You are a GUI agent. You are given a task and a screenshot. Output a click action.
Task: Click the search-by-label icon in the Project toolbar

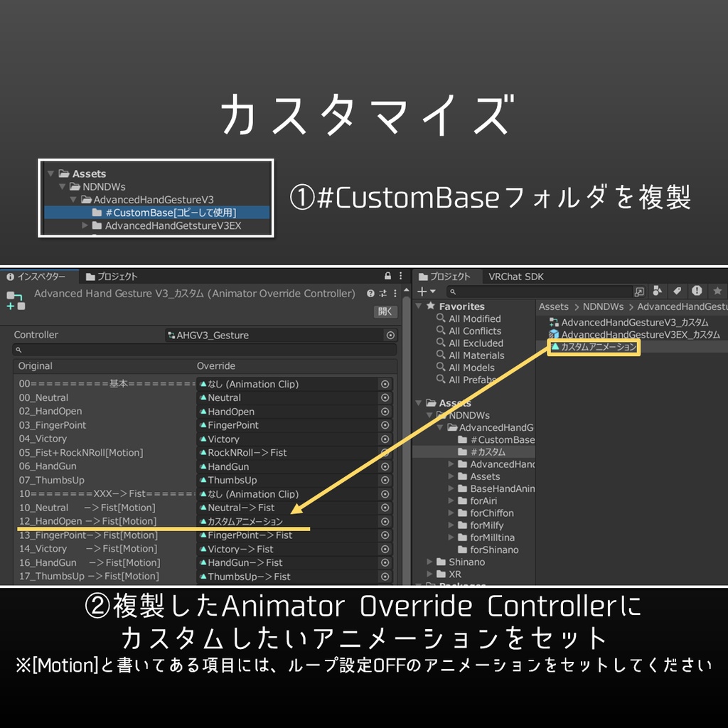pyautogui.click(x=677, y=291)
